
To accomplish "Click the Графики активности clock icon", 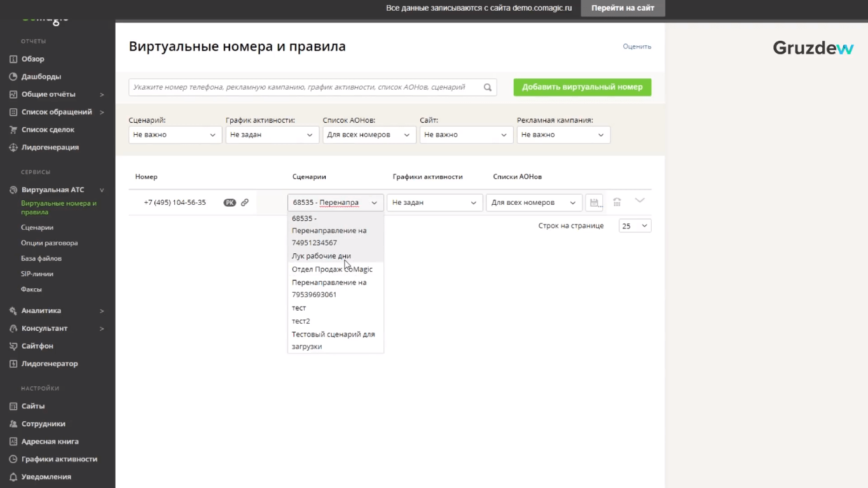I will click(13, 459).
